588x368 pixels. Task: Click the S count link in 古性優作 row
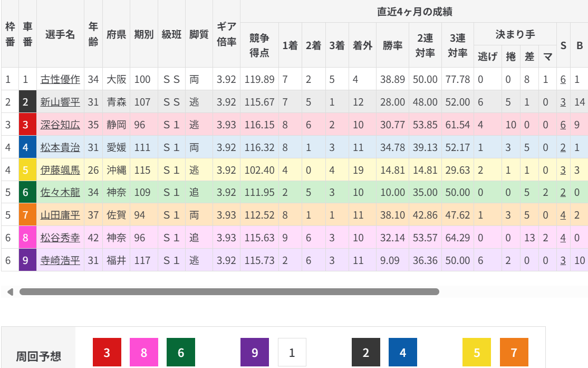click(x=563, y=79)
